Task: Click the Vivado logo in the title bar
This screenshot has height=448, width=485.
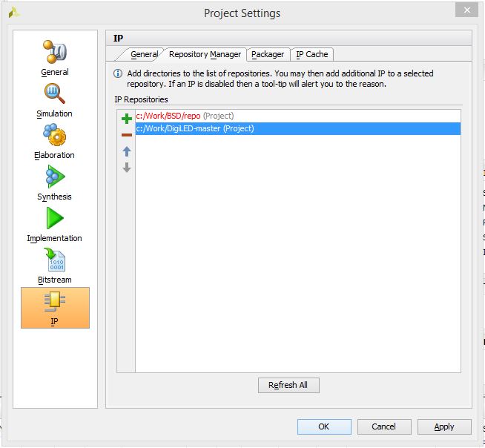Action: coord(14,13)
